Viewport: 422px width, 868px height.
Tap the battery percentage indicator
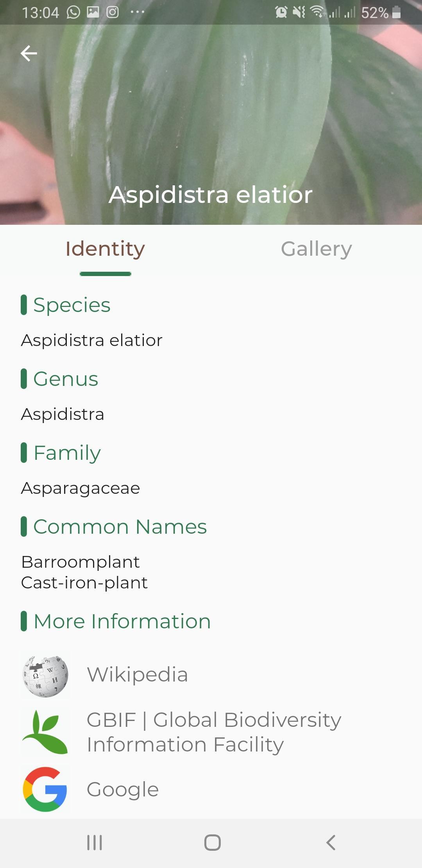point(374,13)
